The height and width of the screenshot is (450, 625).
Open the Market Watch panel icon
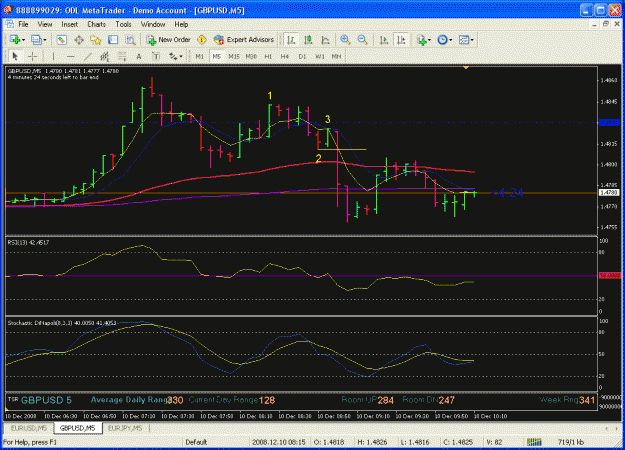[61, 40]
